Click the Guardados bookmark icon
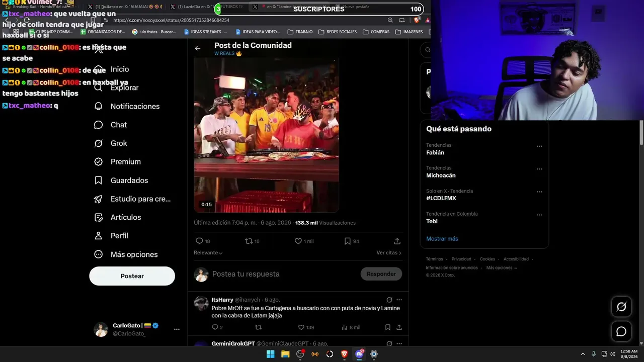This screenshot has height=362, width=644. [x=99, y=180]
